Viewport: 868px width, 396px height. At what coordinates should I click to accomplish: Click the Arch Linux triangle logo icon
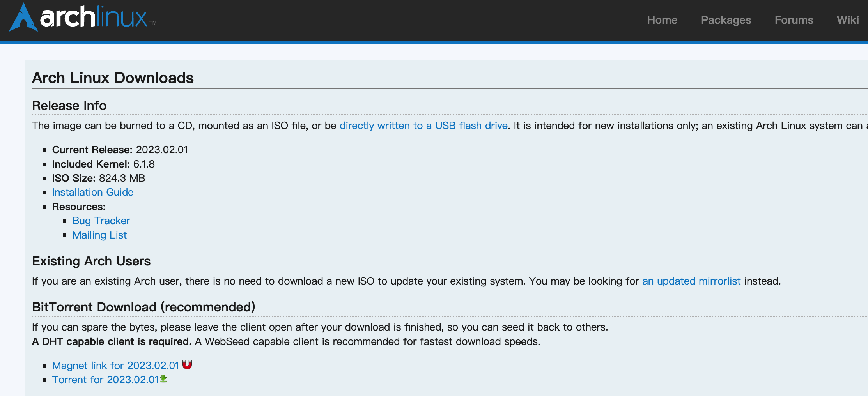pyautogui.click(x=23, y=18)
